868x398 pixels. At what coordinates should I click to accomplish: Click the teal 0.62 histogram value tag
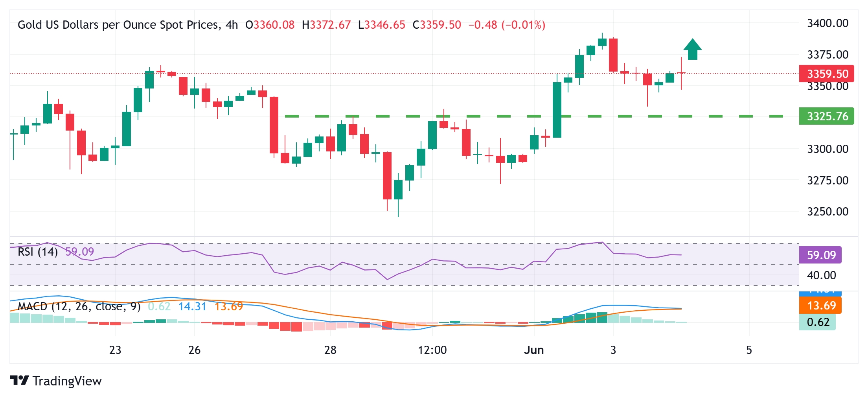[817, 322]
